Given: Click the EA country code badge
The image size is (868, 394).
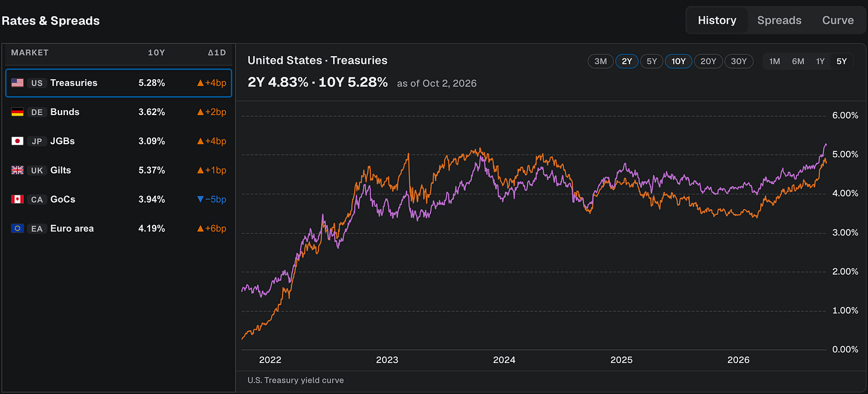Looking at the screenshot, I should (x=37, y=229).
